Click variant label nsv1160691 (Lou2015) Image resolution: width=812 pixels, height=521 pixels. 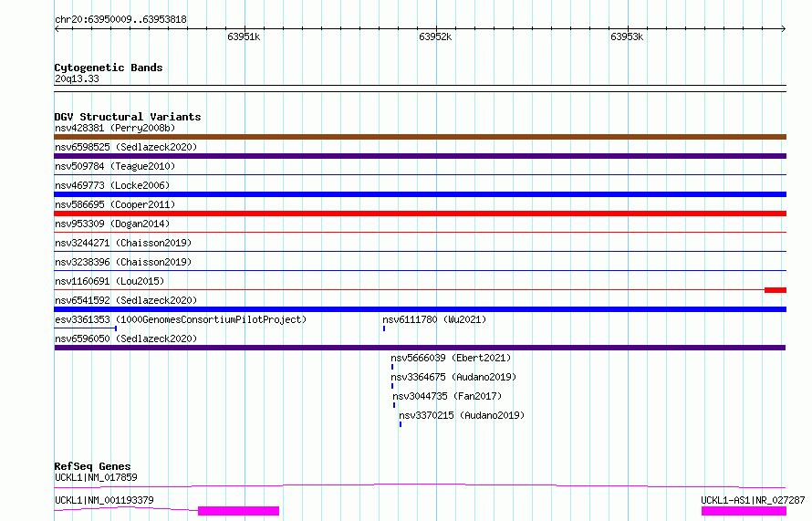pyautogui.click(x=109, y=281)
